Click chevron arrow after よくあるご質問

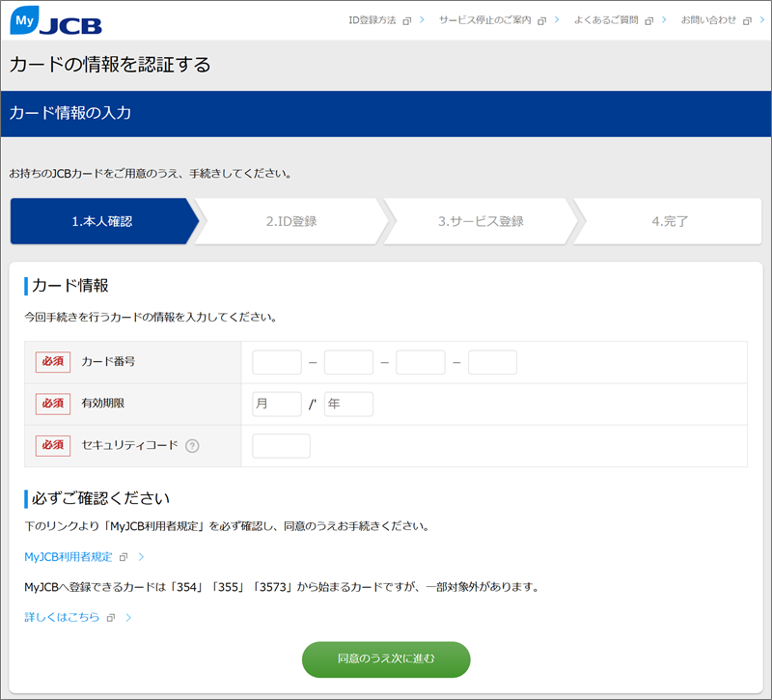[664, 19]
